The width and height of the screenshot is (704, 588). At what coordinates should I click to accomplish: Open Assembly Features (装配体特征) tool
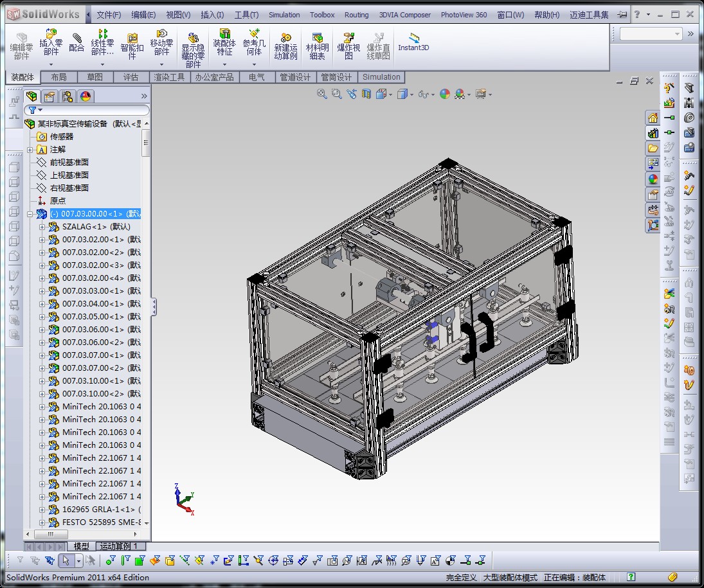click(224, 42)
